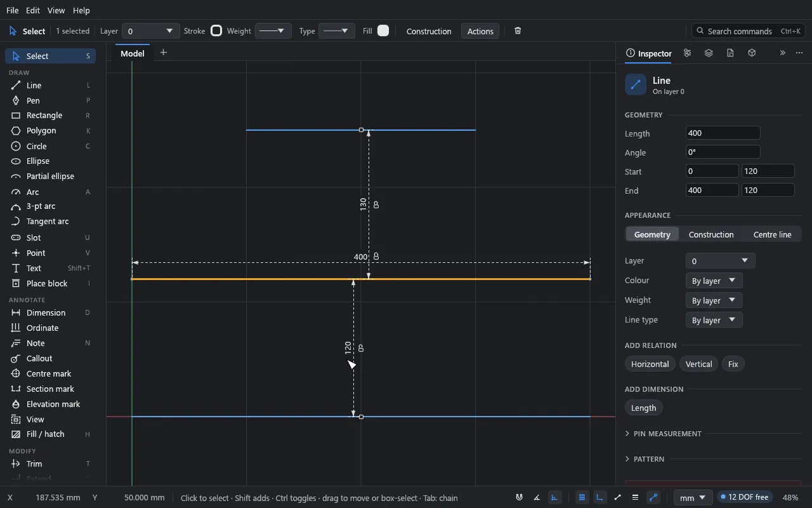
Task: Activate the Circle tool
Action: pos(51,146)
